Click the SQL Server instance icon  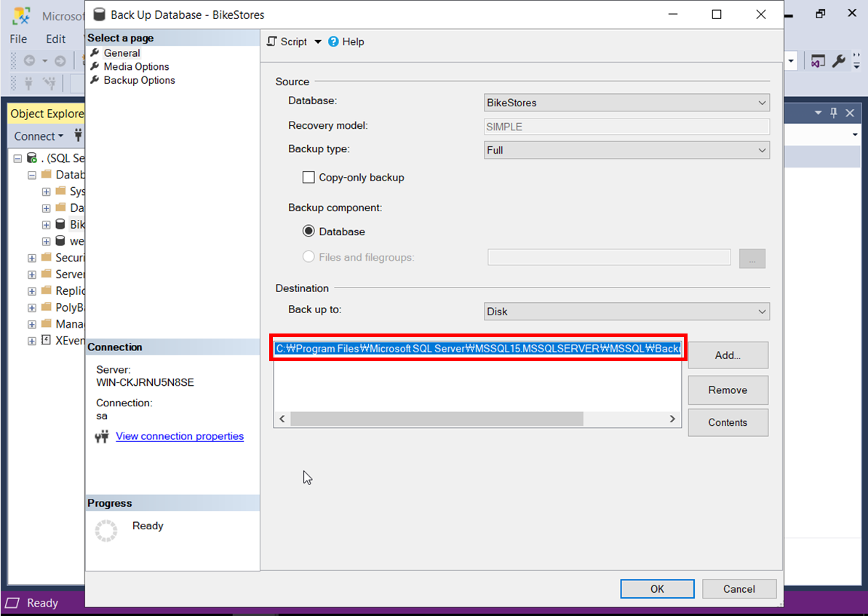click(32, 158)
